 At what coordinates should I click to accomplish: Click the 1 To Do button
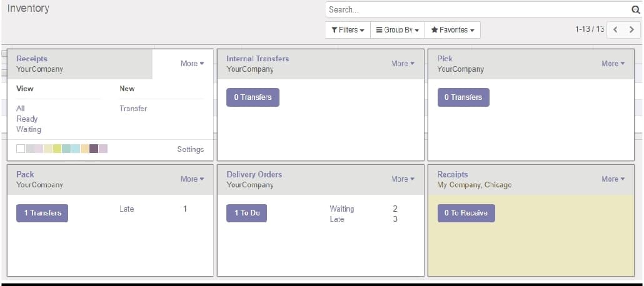coord(246,213)
